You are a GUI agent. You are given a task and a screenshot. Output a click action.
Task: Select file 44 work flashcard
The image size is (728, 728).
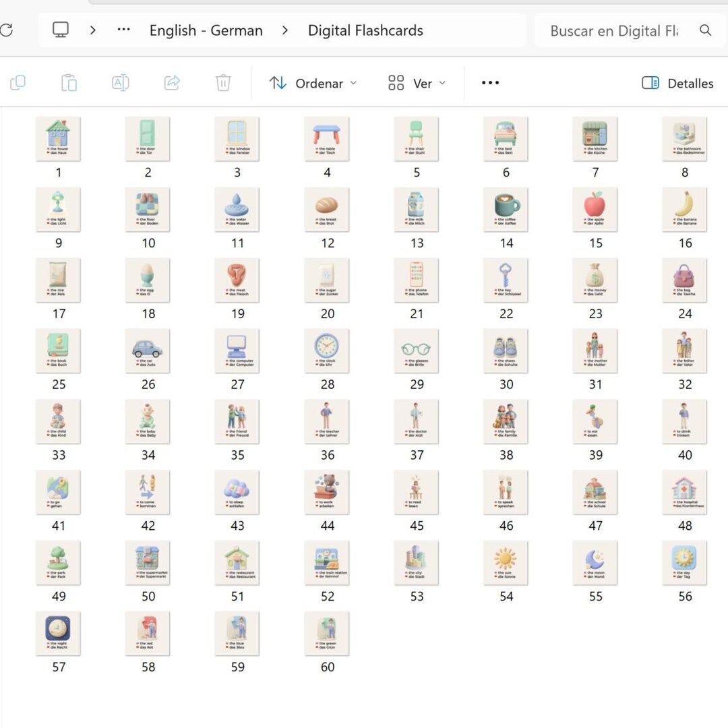tap(327, 491)
